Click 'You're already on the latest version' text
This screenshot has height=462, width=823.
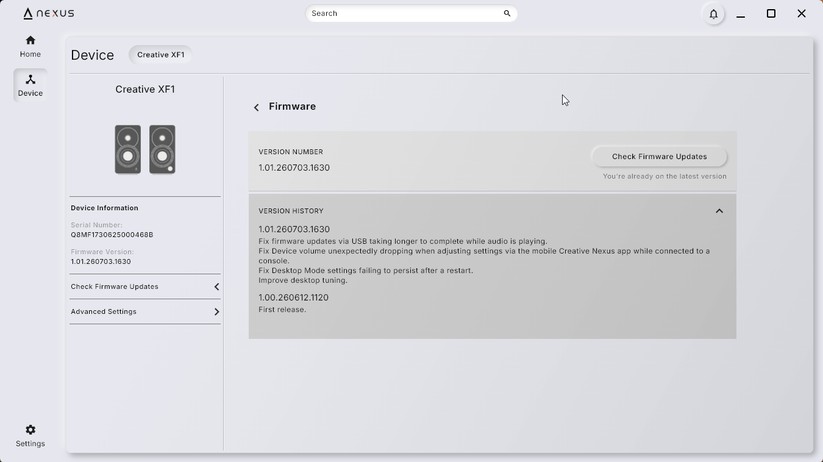point(664,176)
